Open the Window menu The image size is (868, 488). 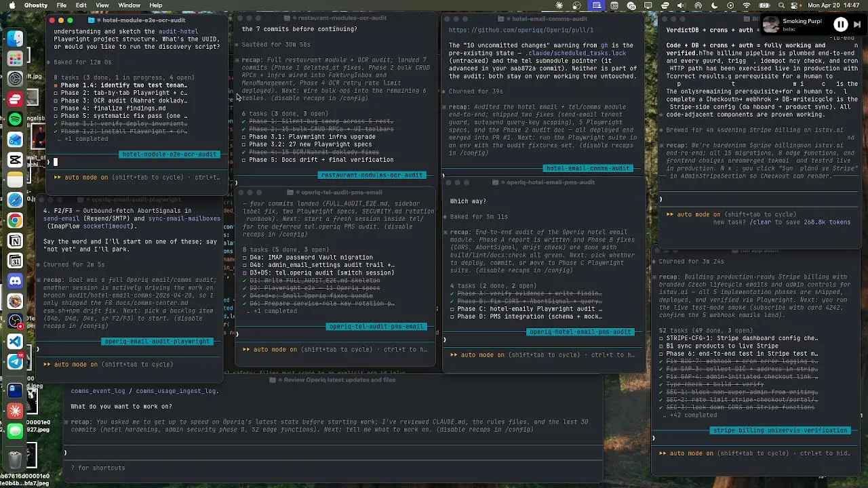tap(129, 5)
